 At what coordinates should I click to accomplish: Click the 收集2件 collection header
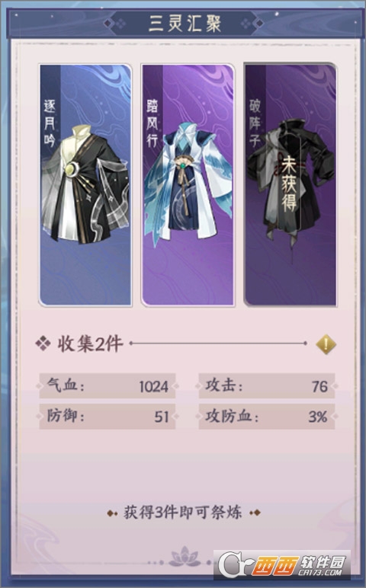click(x=90, y=344)
